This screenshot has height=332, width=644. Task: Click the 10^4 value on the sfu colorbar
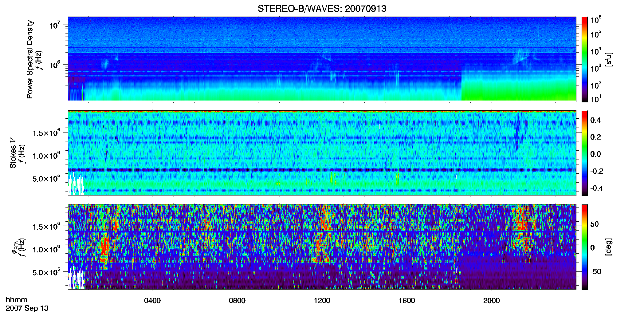[596, 51]
